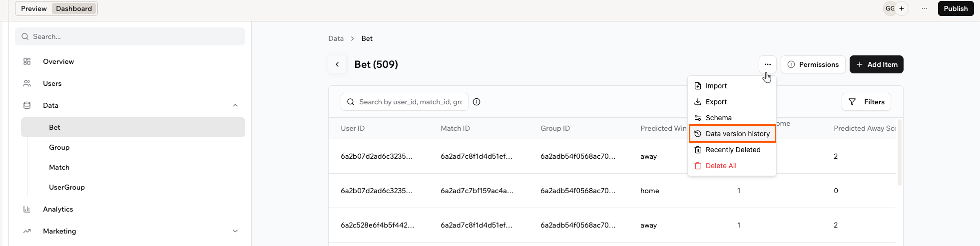Click the Export download icon in the menu
This screenshot has width=980, height=246.
pyautogui.click(x=698, y=102)
